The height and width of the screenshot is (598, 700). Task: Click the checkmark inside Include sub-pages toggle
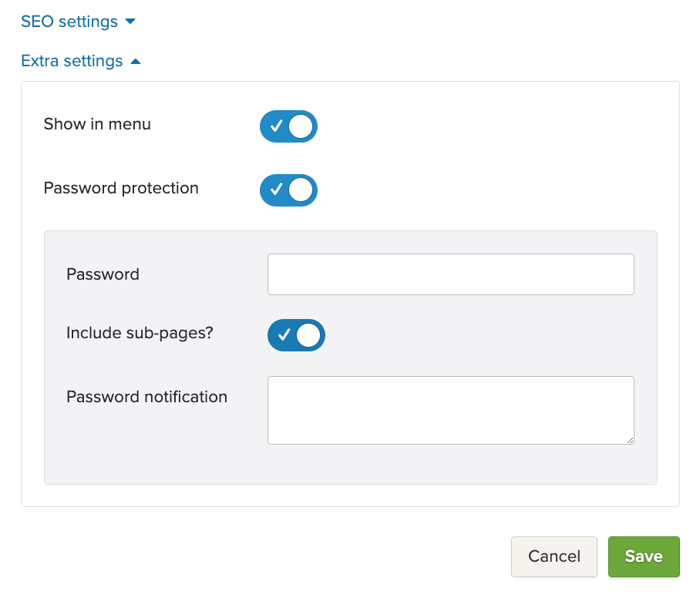click(x=284, y=335)
